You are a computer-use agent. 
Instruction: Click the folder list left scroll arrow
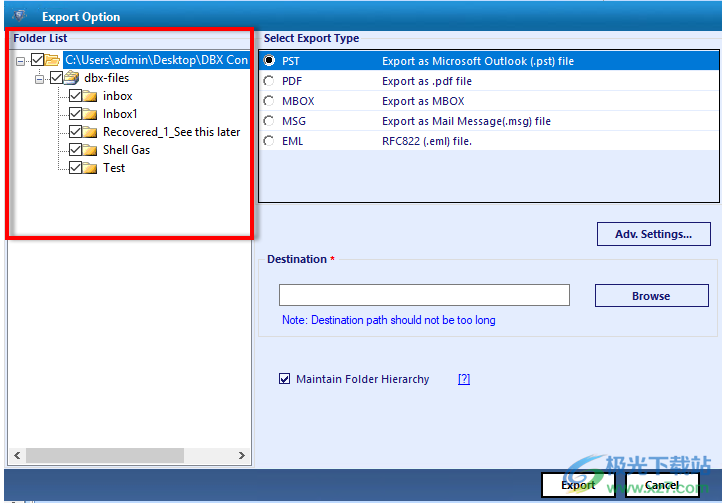(x=17, y=455)
